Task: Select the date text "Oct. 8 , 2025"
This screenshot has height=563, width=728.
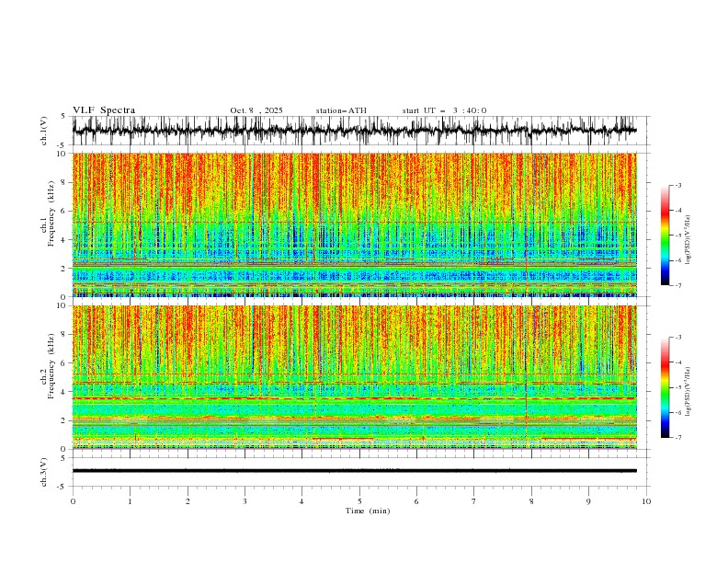Action: click(256, 110)
